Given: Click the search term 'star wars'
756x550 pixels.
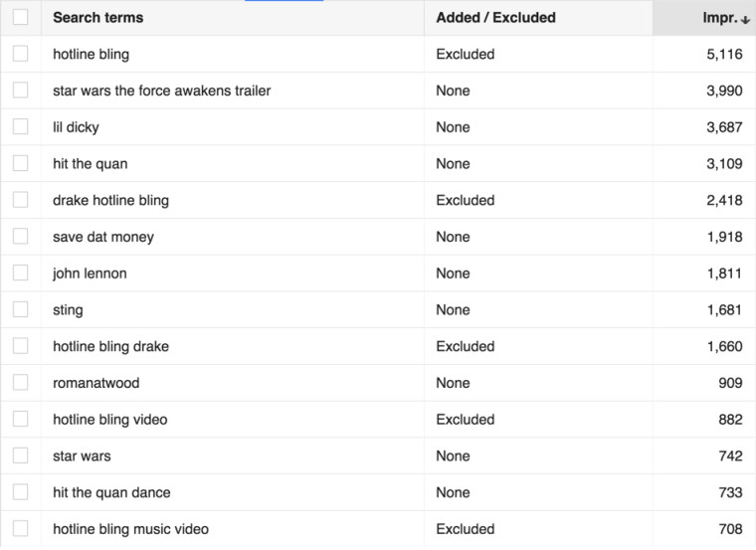Looking at the screenshot, I should 82,456.
